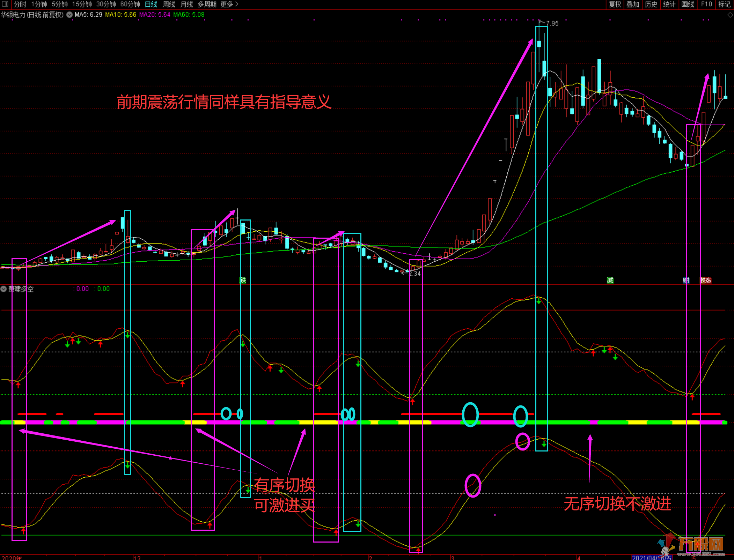This screenshot has width=734, height=560.
Task: Click the 复权 adjustment button
Action: [615, 4]
